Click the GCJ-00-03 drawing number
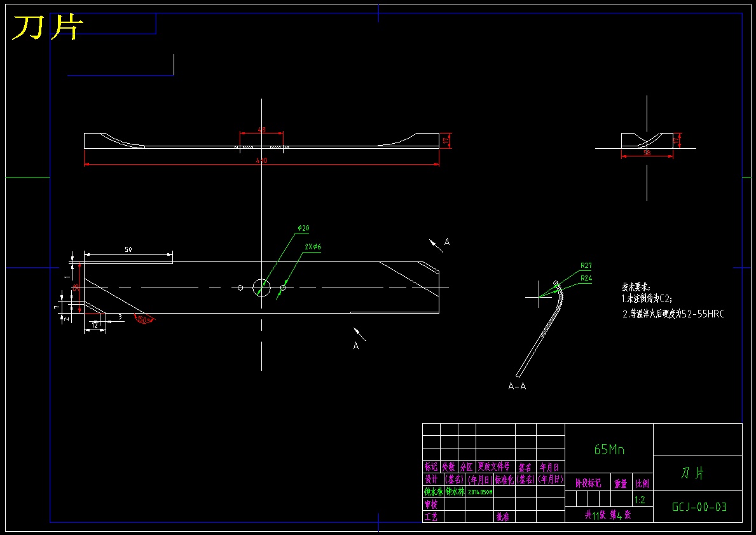 click(699, 507)
